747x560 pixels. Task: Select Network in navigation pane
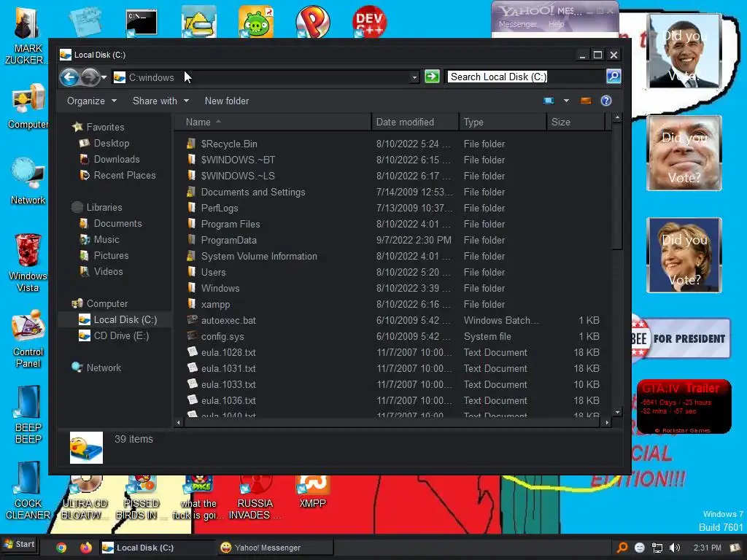pyautogui.click(x=96, y=367)
